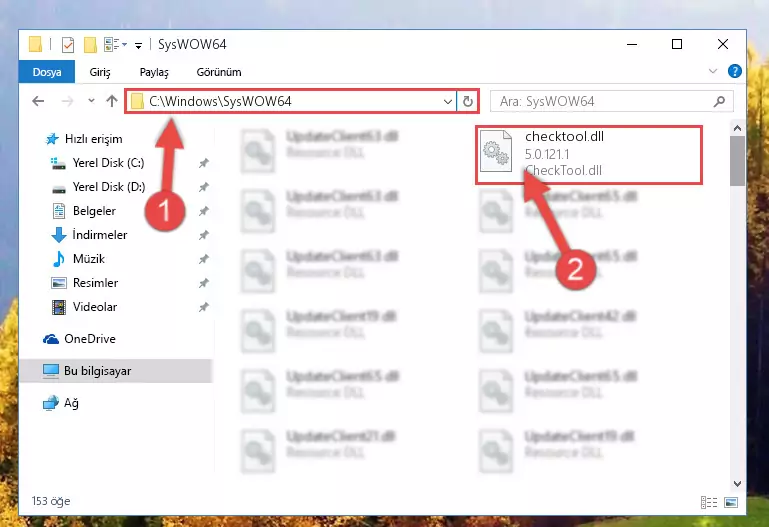Switch to the Paylaş ribbon tab
Viewport: 769px width, 527px height.
(154, 72)
